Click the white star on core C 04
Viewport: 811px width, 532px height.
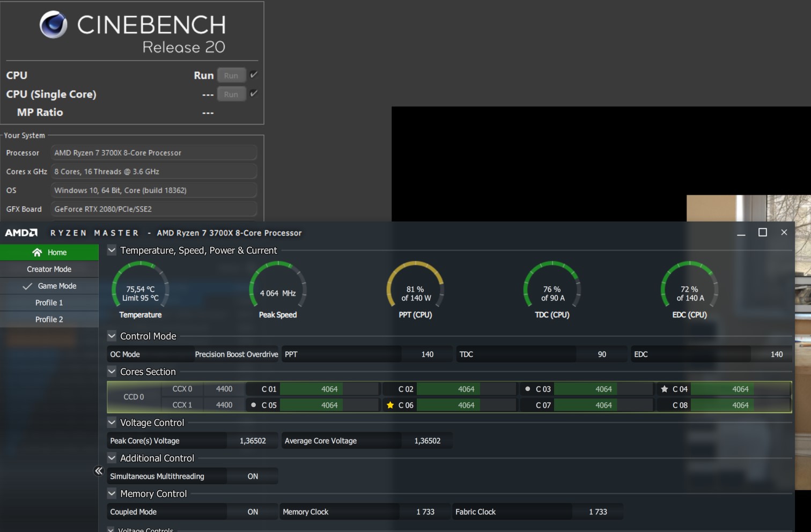click(x=665, y=389)
